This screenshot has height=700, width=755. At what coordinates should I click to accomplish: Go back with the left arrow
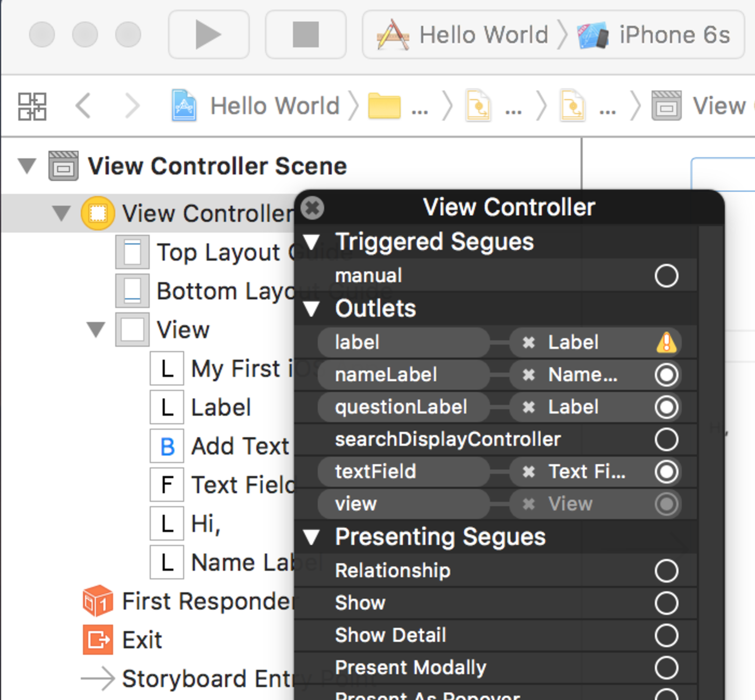(x=83, y=106)
